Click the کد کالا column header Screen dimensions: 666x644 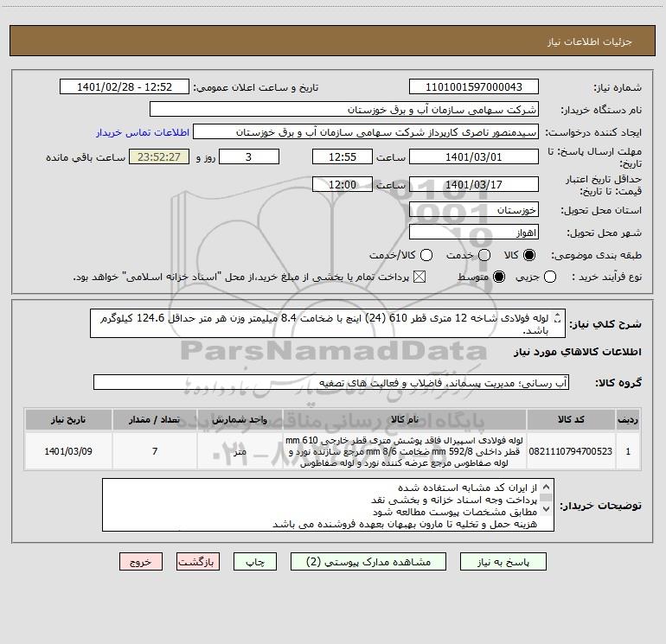pos(571,419)
